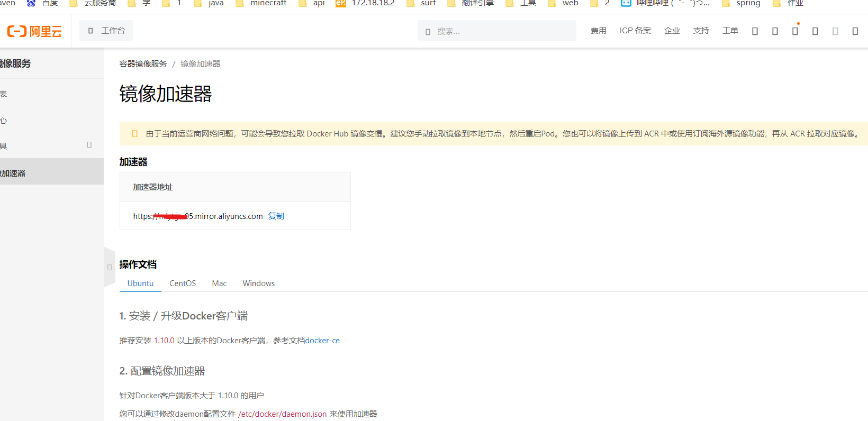Open the ICP 备案 menu
Screen dimensions: 868x421
[635, 31]
